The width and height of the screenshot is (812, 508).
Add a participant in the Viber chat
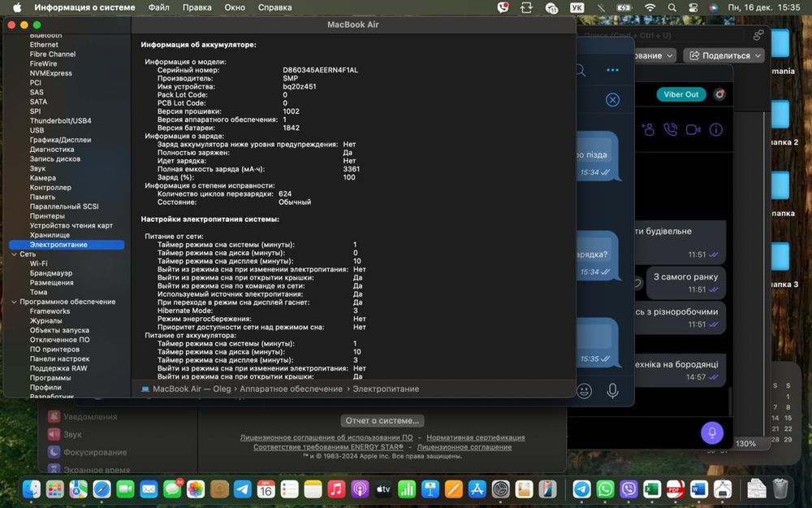[x=648, y=129]
